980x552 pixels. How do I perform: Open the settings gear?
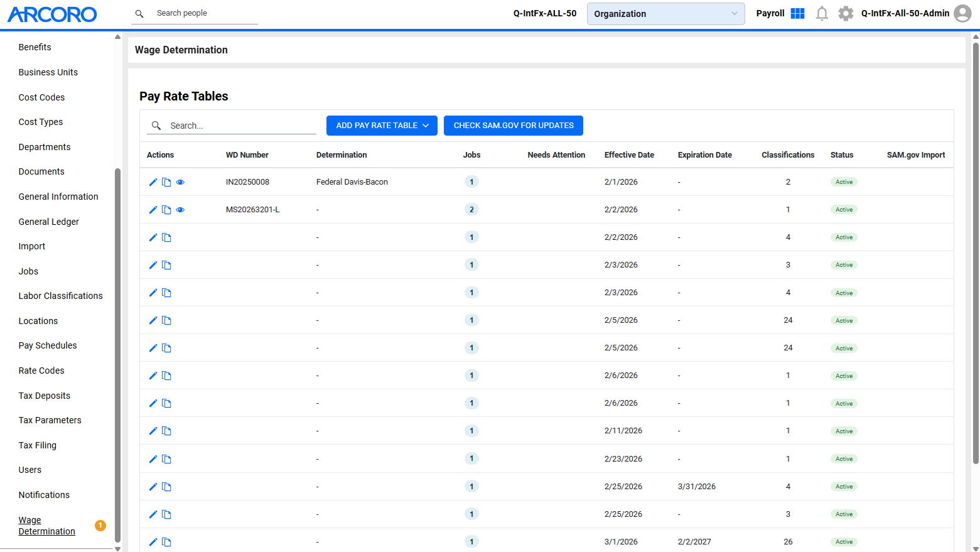pyautogui.click(x=846, y=13)
